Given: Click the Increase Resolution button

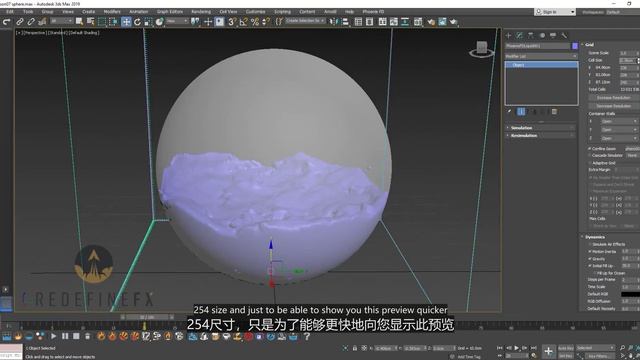Looking at the screenshot, I should pos(613,98).
